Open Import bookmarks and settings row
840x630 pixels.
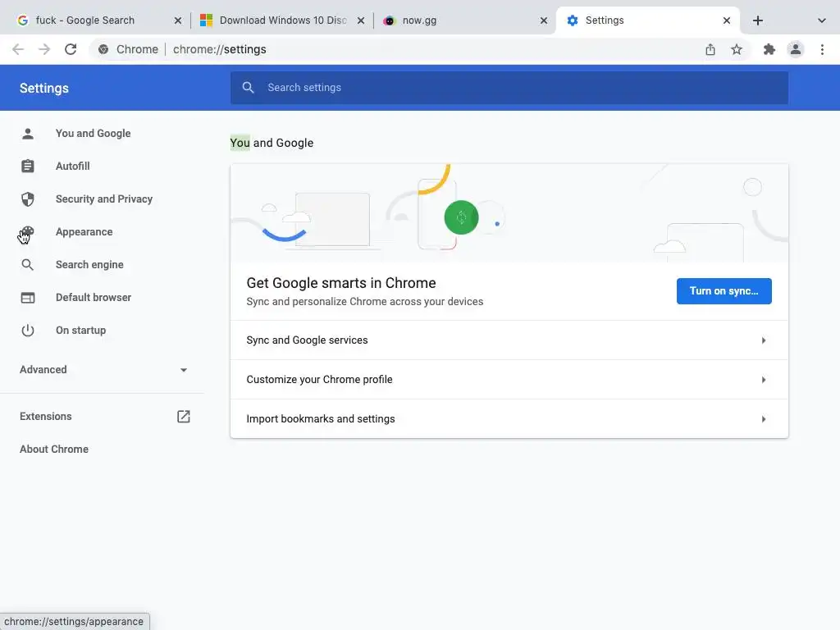click(509, 418)
